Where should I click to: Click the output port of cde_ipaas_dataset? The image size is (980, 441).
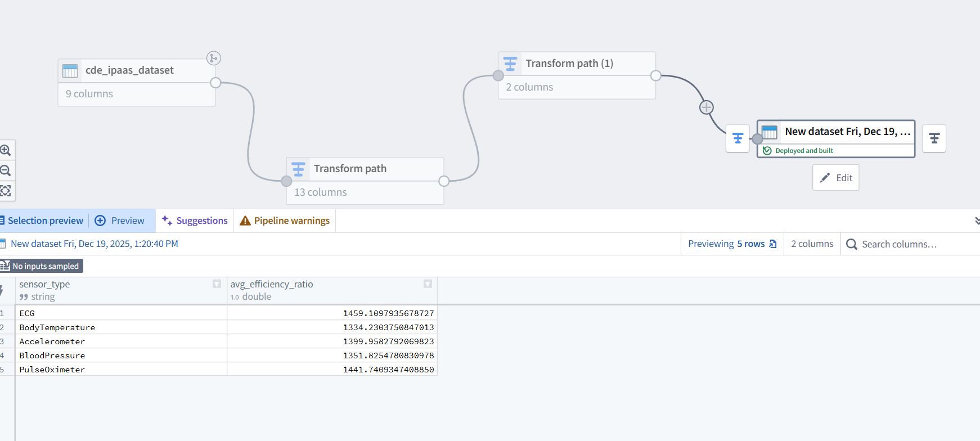click(x=215, y=83)
